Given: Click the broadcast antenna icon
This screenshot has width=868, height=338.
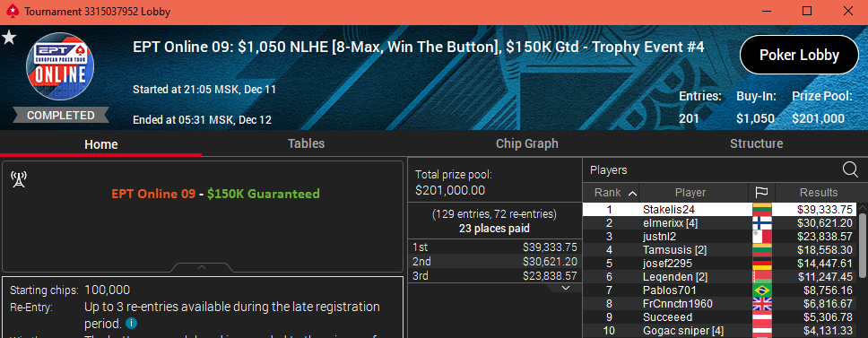Looking at the screenshot, I should tap(20, 178).
